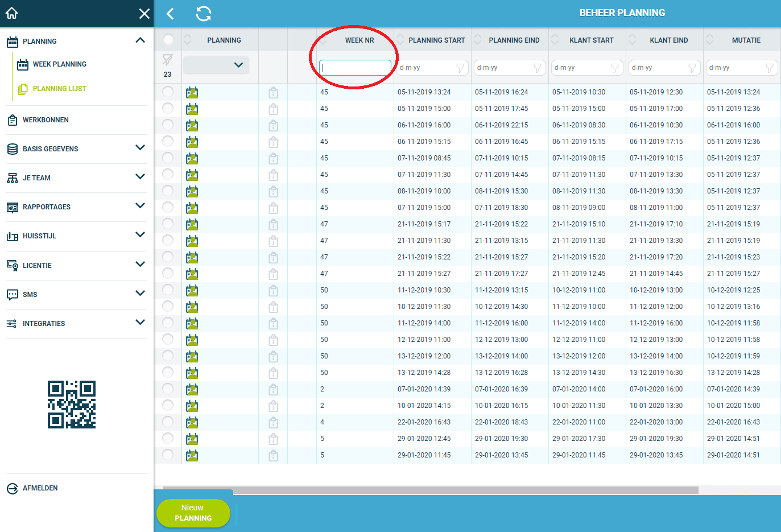Select the row starting 05-11-2019 15:00
This screenshot has width=781, height=532.
coord(168,108)
